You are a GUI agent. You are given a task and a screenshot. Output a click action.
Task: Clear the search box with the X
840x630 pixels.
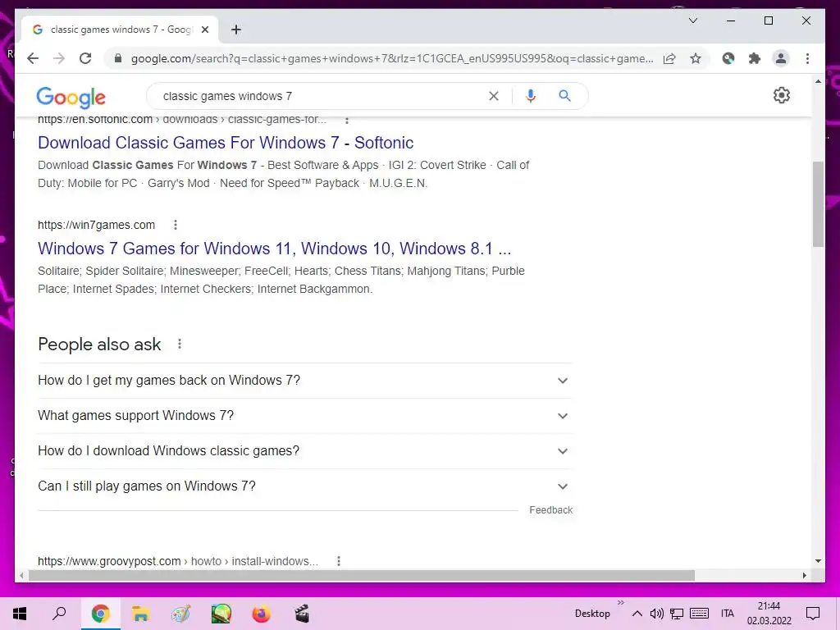point(493,96)
